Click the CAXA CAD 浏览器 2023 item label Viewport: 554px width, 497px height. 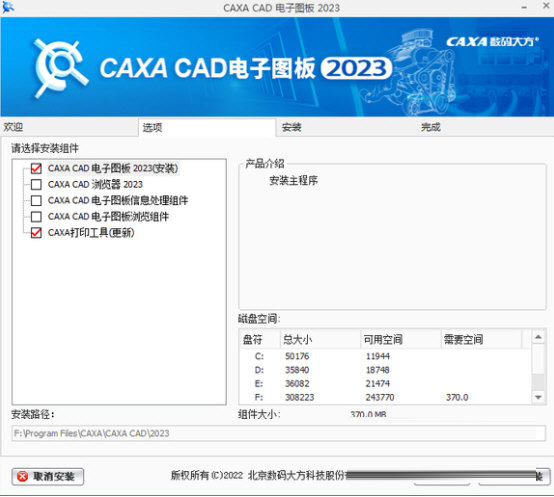95,184
